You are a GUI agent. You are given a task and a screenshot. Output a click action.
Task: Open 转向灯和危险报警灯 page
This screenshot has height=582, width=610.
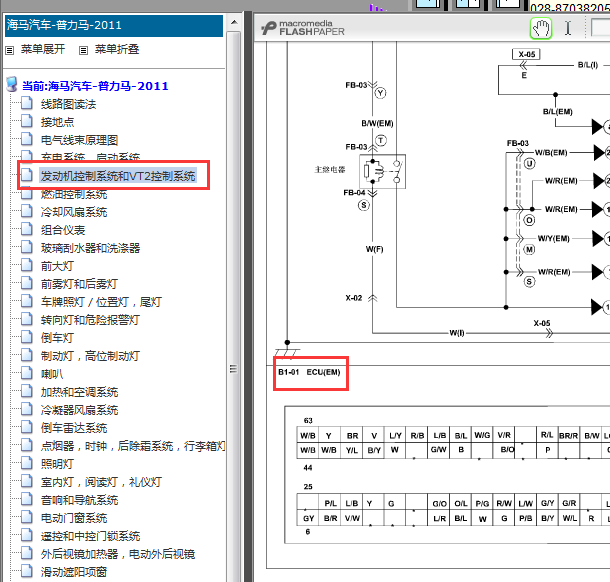90,320
